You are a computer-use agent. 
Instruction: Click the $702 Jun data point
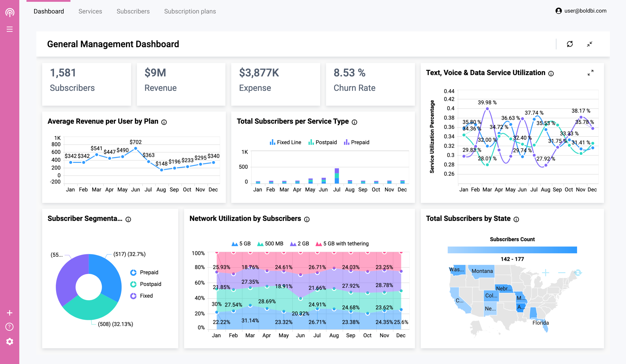tap(136, 148)
